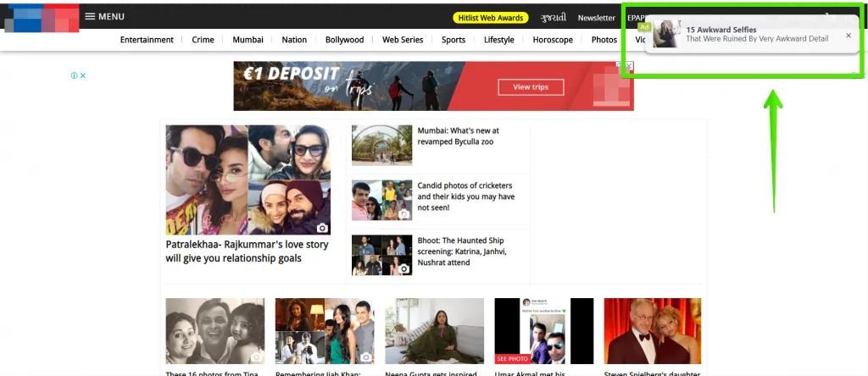Open the Horoscope section
This screenshot has width=868, height=376.
point(553,40)
